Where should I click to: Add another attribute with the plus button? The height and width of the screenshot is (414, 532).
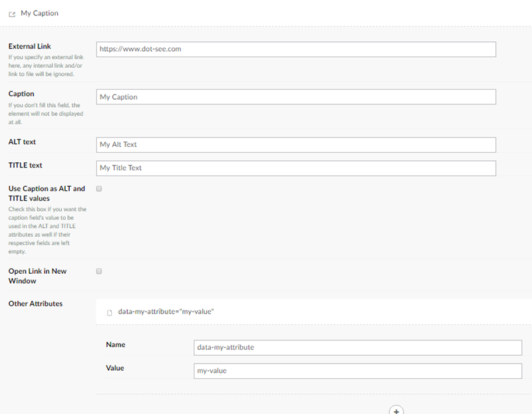pyautogui.click(x=396, y=411)
